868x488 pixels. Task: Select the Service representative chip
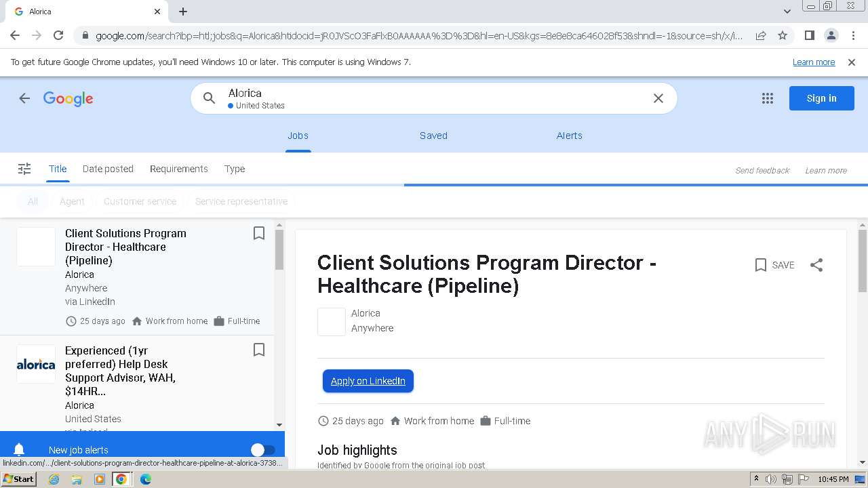point(241,201)
